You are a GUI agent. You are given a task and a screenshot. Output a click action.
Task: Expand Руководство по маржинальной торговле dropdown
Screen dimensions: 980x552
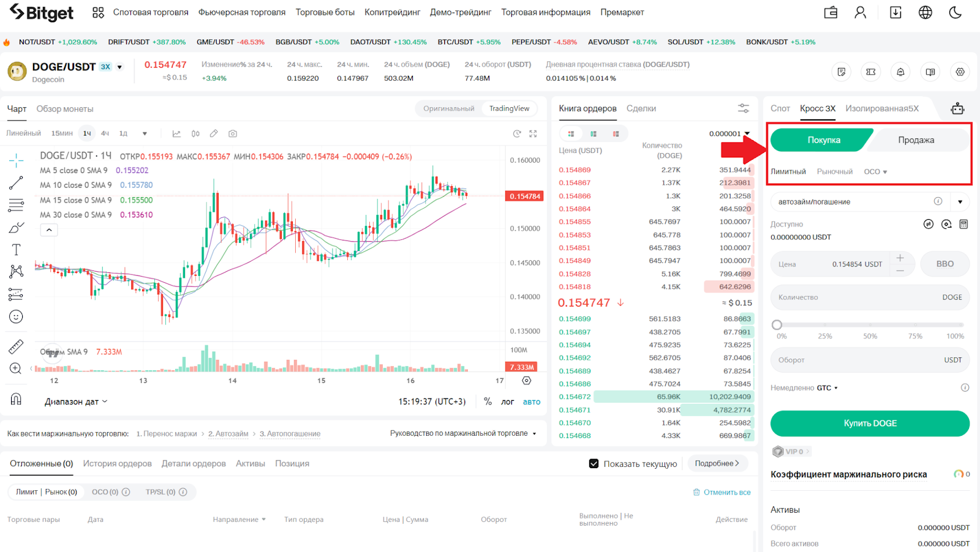click(463, 433)
